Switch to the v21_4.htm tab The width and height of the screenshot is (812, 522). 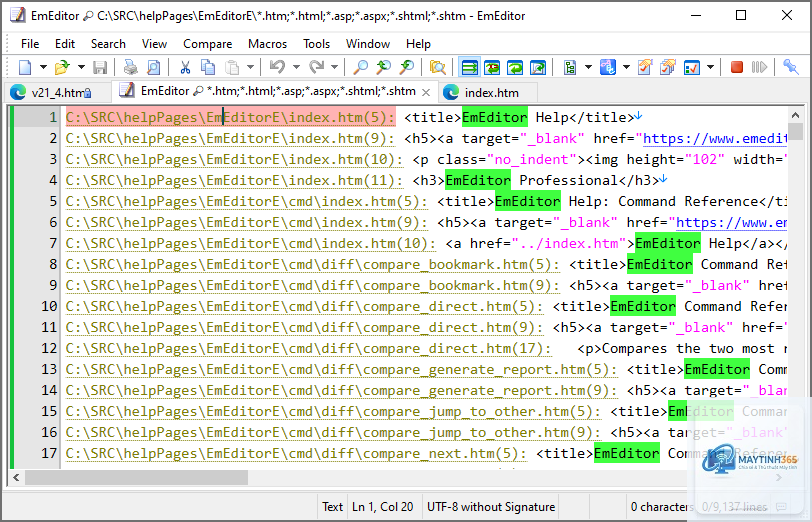[x=57, y=93]
